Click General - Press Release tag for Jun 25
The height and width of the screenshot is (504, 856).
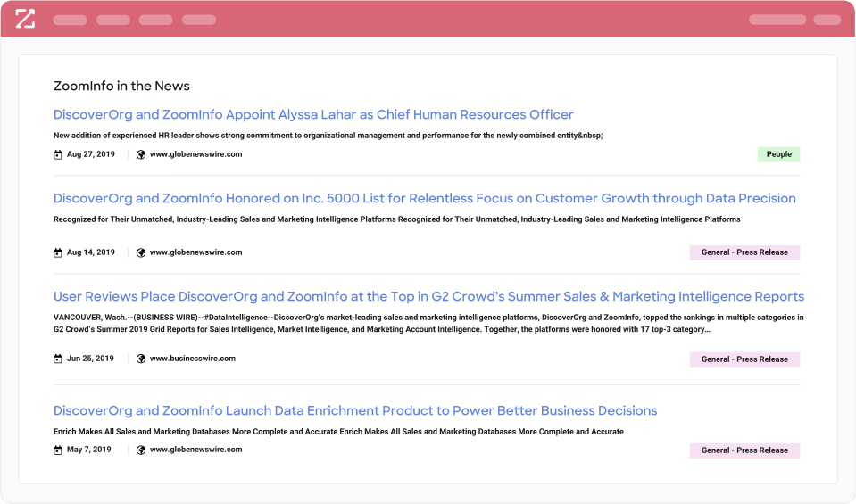pos(744,359)
